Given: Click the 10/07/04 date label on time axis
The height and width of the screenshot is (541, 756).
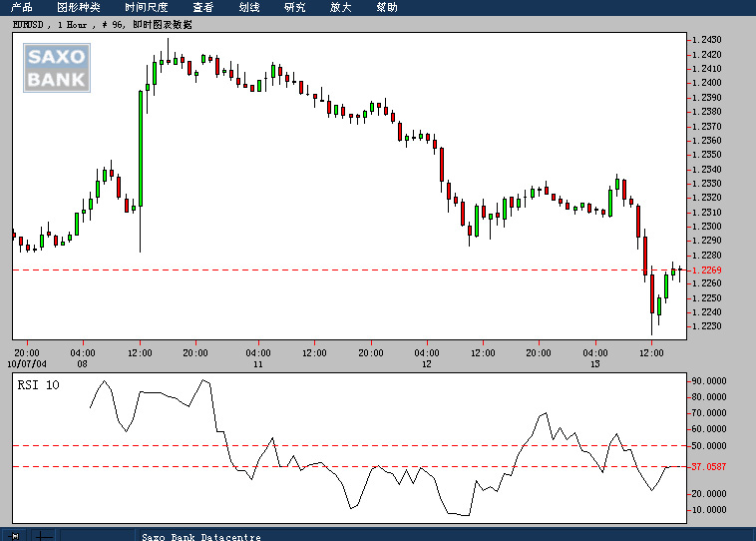Looking at the screenshot, I should (x=27, y=364).
